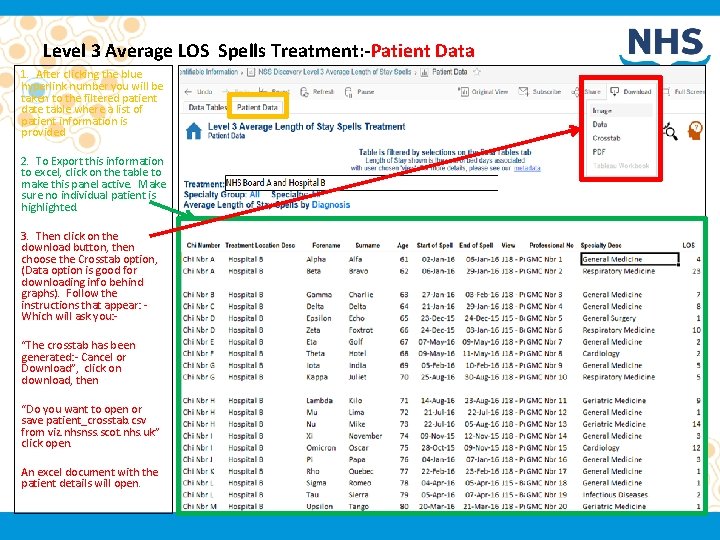Click the Chi Number column header
The width and height of the screenshot is (720, 540).
[x=203, y=246]
